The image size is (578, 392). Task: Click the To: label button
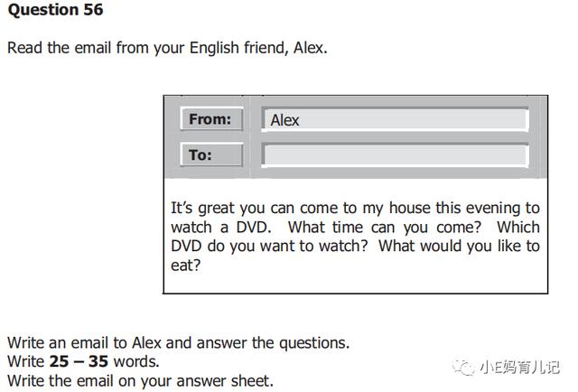pyautogui.click(x=211, y=154)
